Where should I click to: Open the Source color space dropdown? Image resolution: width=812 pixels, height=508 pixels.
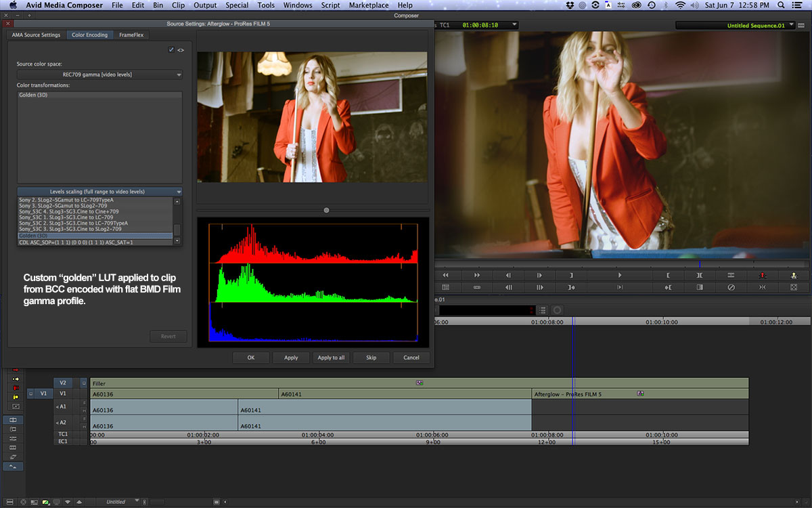pos(99,75)
